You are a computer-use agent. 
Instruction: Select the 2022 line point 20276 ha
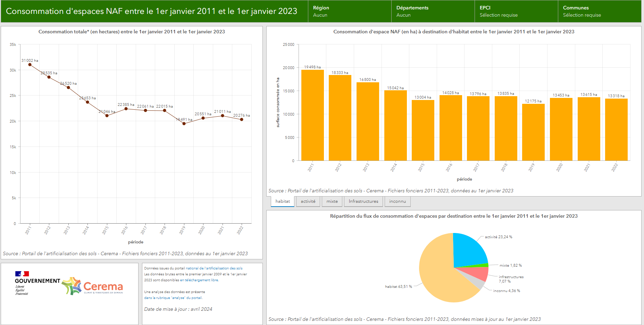[x=242, y=119]
